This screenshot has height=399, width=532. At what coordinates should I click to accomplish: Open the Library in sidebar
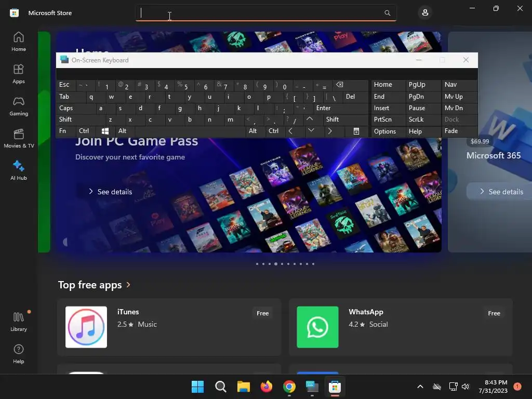click(19, 322)
